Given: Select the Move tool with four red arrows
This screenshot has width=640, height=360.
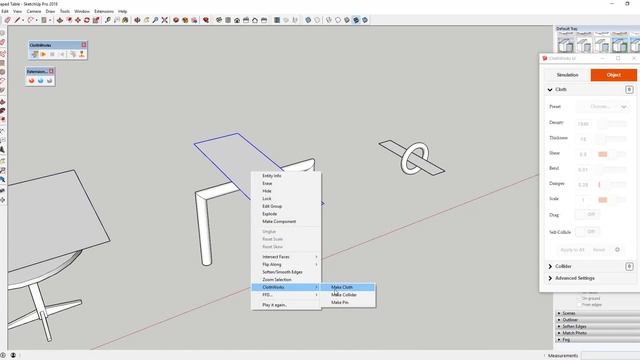Looking at the screenshot, I should pyautogui.click(x=78, y=20).
